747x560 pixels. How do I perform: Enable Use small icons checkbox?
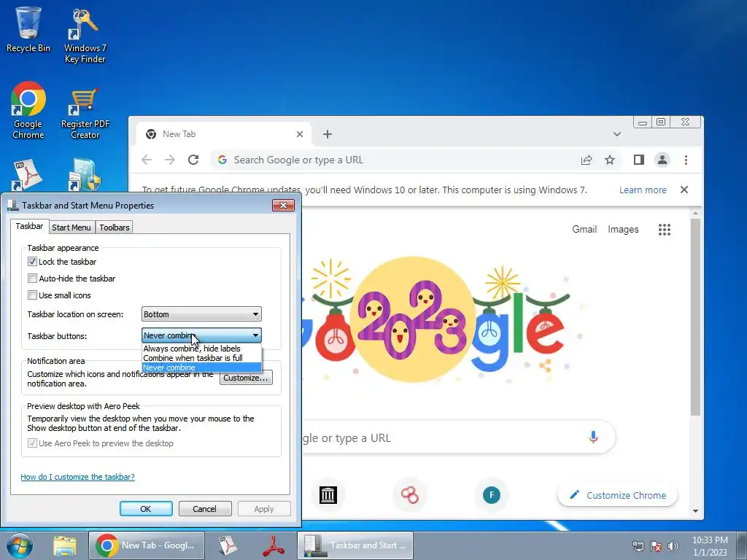point(32,295)
